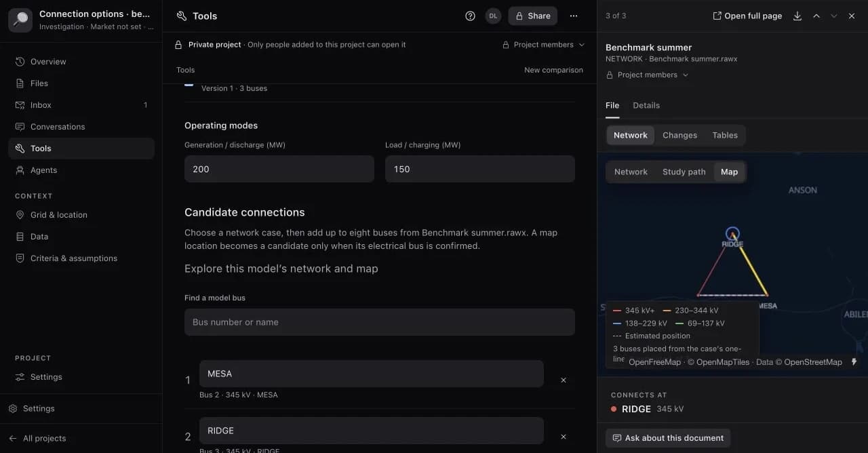This screenshot has height=453, width=868.
Task: Open project Settings under PROJECT
Action: [x=81, y=377]
